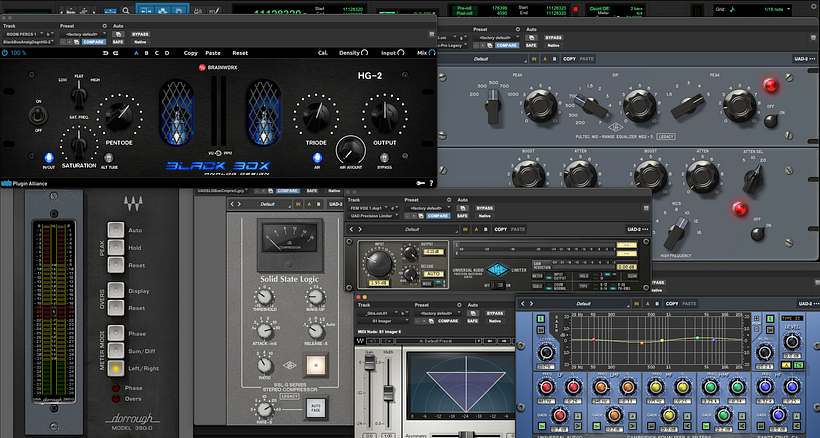Click the HG-2 undo arrow icon

105,53
